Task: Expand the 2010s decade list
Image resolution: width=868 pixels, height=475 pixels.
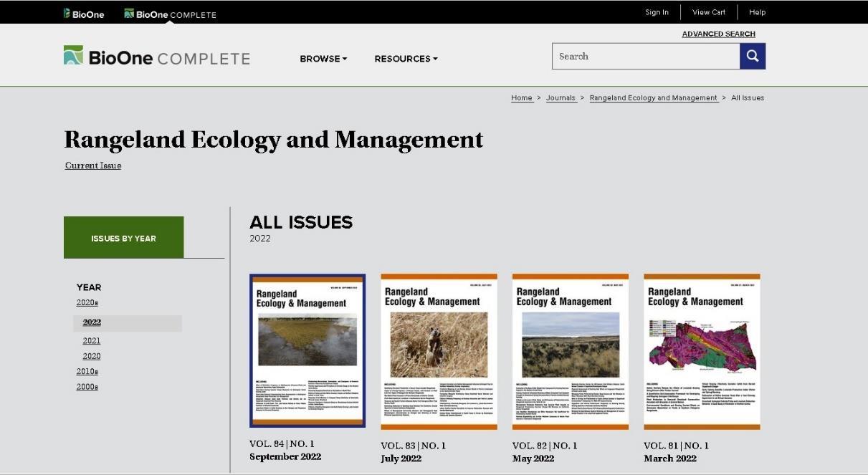Action: tap(87, 372)
